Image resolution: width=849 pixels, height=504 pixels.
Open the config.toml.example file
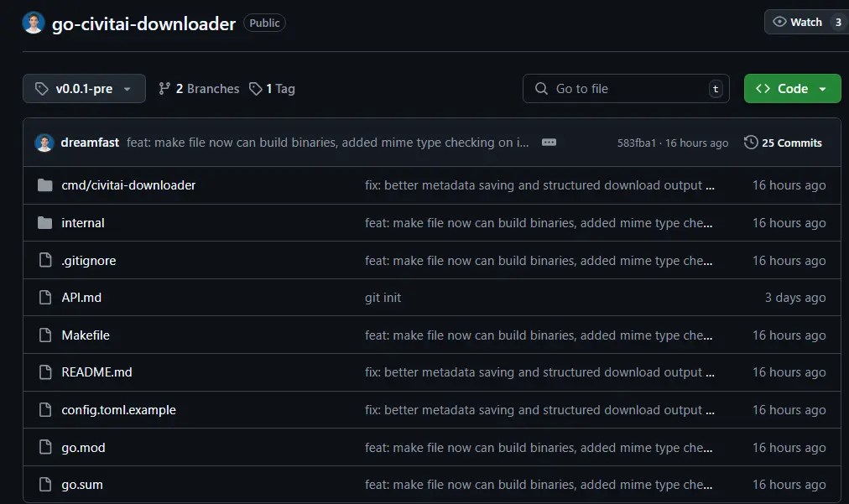118,410
